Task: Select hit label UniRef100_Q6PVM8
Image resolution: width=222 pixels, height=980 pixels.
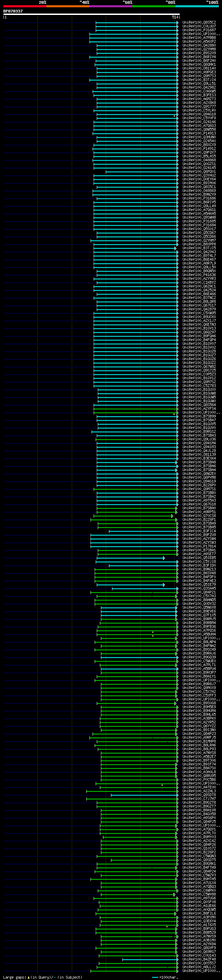Action: click(x=199, y=477)
